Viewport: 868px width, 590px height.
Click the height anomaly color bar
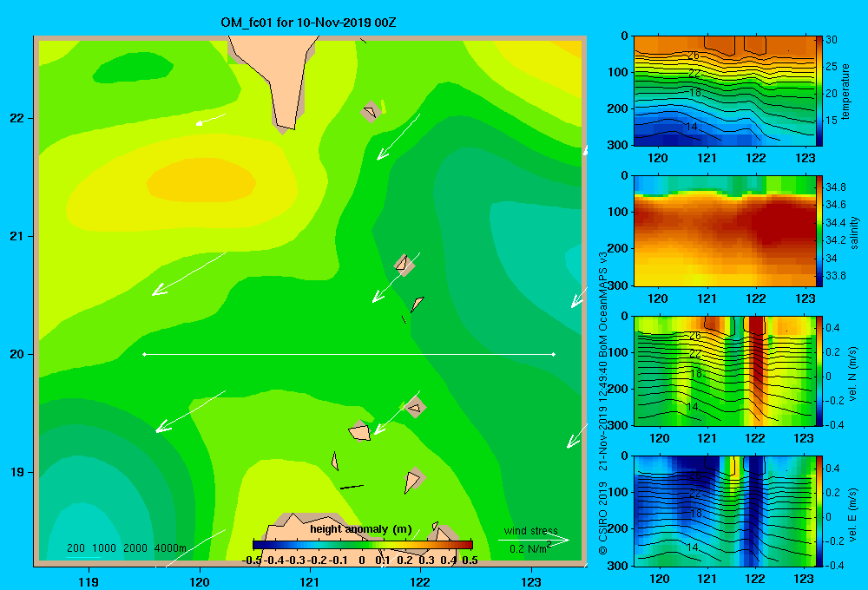click(363, 545)
